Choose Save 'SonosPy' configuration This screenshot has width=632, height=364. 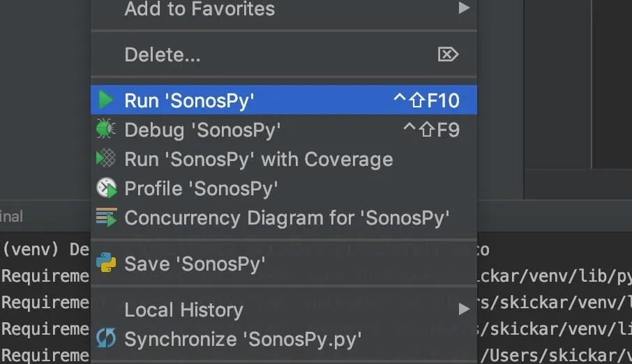click(x=284, y=263)
